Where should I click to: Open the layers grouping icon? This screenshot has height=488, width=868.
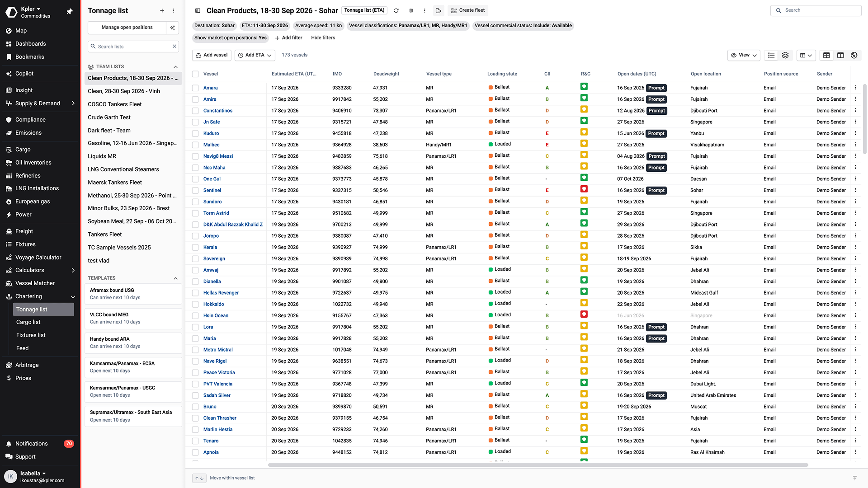pos(785,55)
